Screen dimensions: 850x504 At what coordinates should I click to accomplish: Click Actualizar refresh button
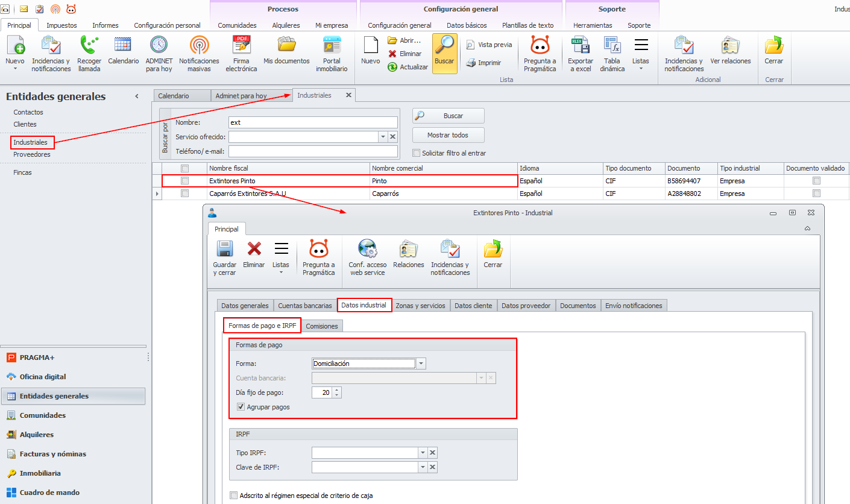(408, 67)
